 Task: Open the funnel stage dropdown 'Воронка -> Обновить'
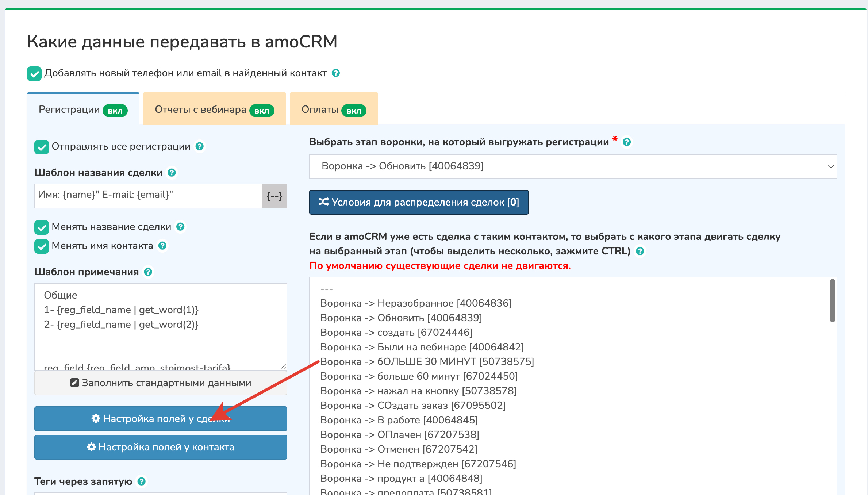(573, 166)
